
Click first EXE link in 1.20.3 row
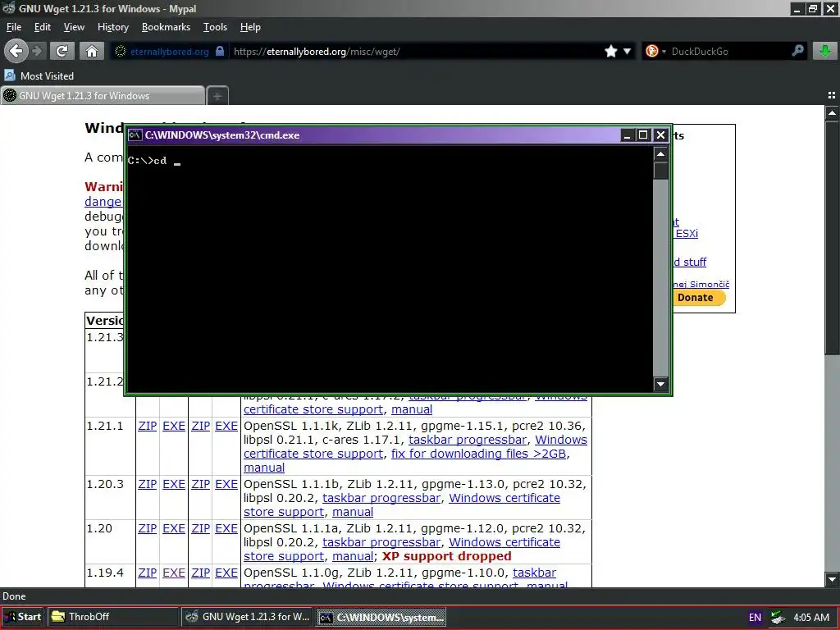tap(174, 484)
